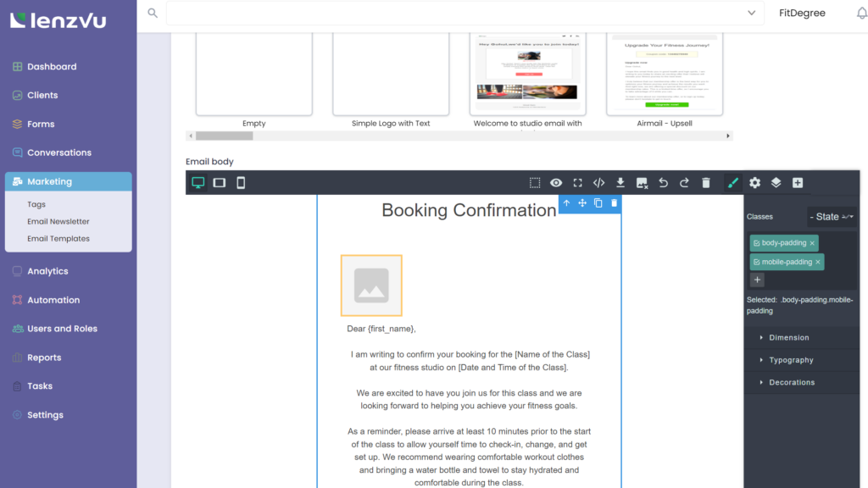Click the Email Newsletter link
Viewport: 868px width, 488px height.
(x=58, y=222)
